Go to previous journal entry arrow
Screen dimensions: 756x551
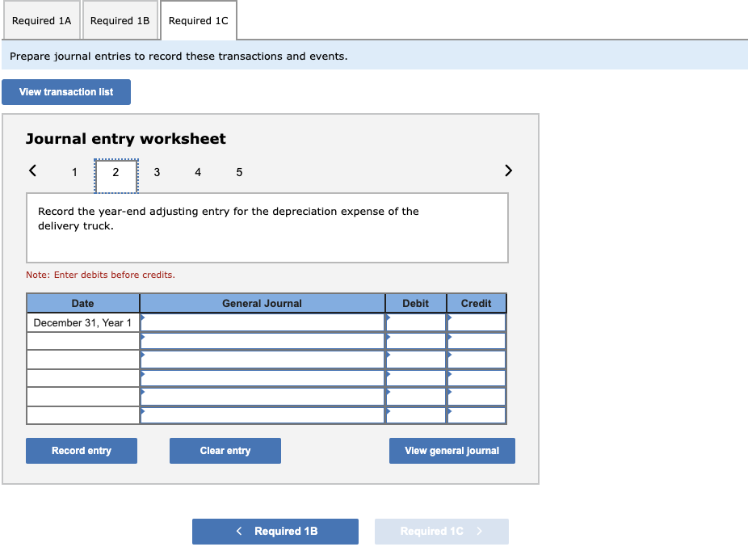click(x=32, y=170)
